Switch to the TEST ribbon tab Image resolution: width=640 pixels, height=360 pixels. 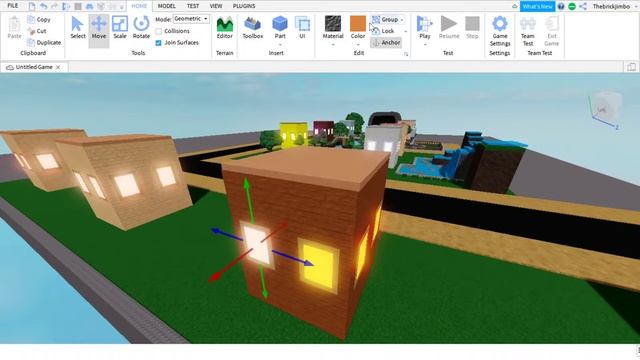pyautogui.click(x=193, y=6)
